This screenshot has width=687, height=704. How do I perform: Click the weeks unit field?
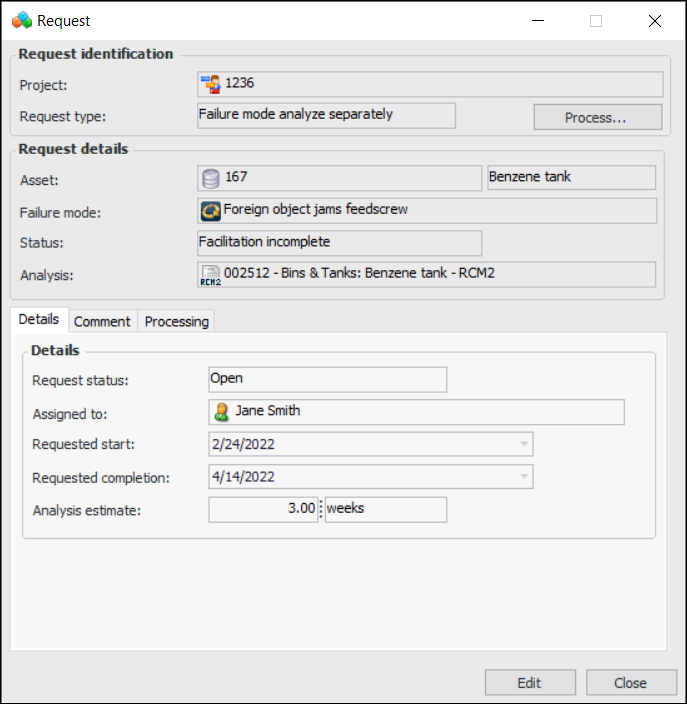386,510
